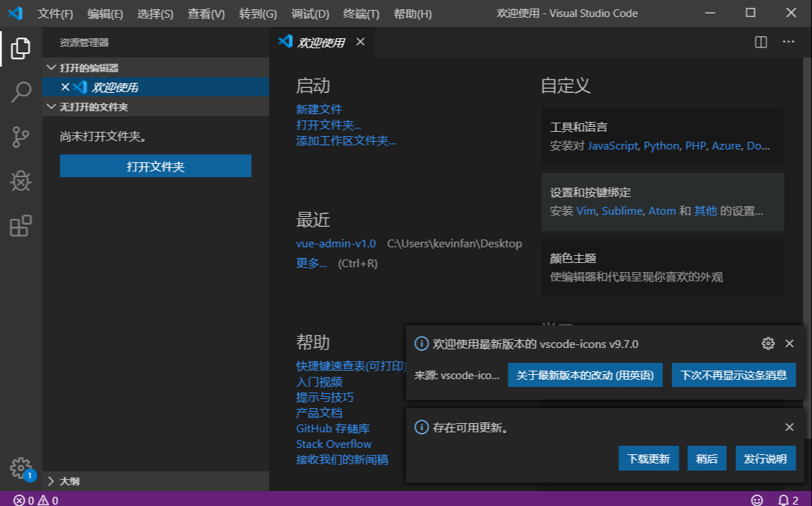Open the Run and Debug view

(21, 181)
